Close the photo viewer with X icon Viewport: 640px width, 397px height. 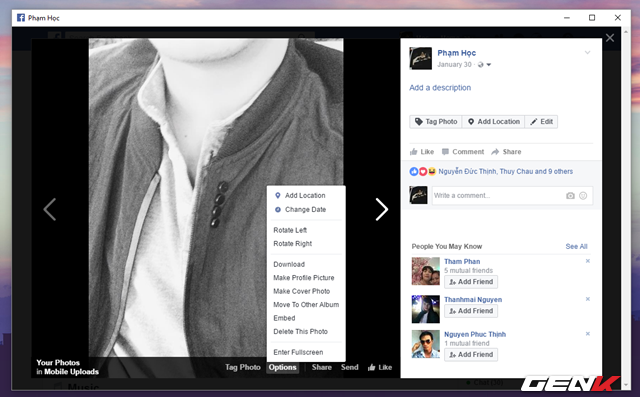coord(610,38)
